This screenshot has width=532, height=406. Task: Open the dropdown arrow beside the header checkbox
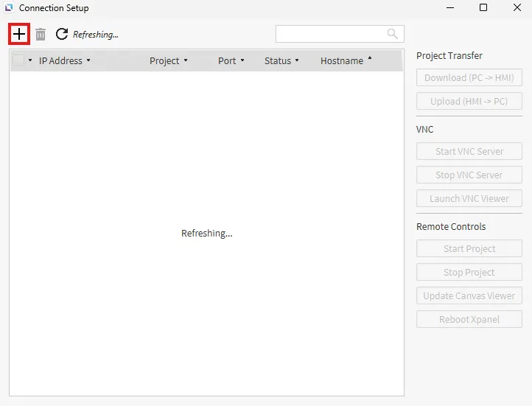point(30,60)
